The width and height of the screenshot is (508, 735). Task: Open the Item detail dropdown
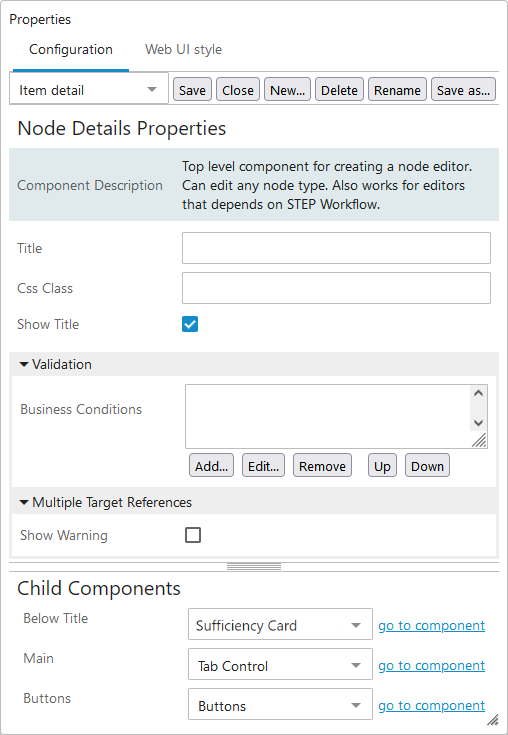pyautogui.click(x=89, y=90)
